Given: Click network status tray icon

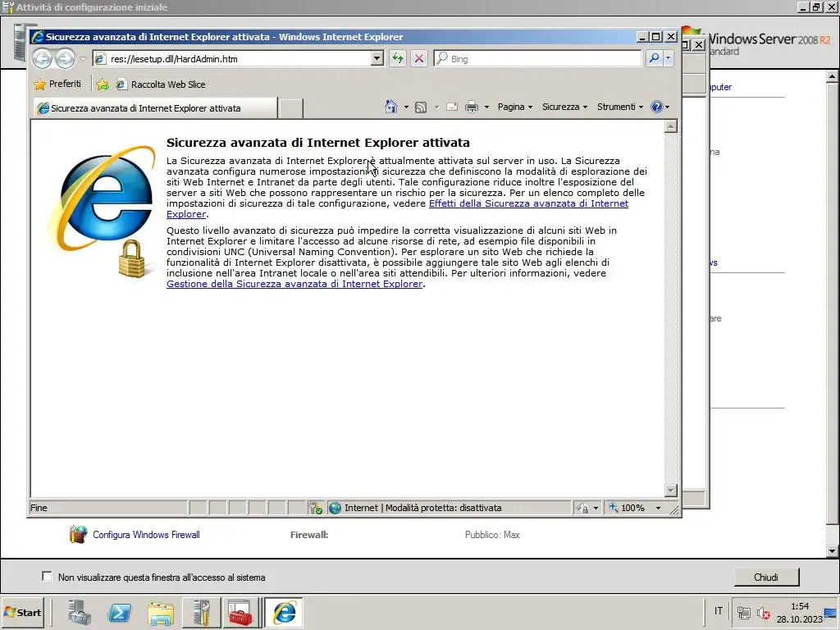Looking at the screenshot, I should (x=743, y=612).
